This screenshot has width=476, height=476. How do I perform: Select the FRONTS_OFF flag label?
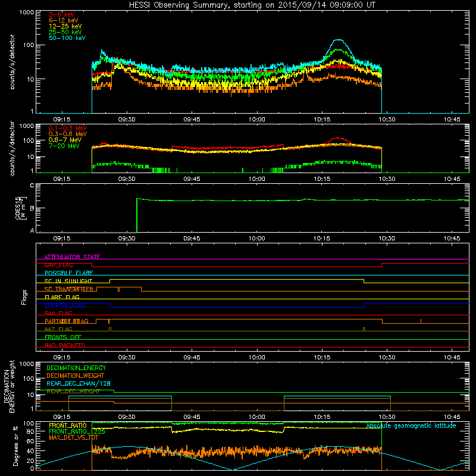[x=63, y=337]
